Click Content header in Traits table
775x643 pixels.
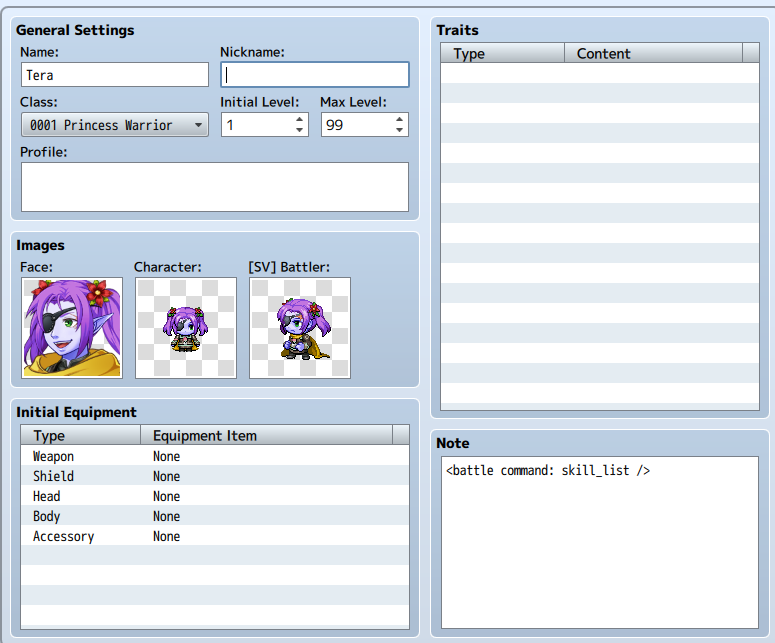[653, 53]
